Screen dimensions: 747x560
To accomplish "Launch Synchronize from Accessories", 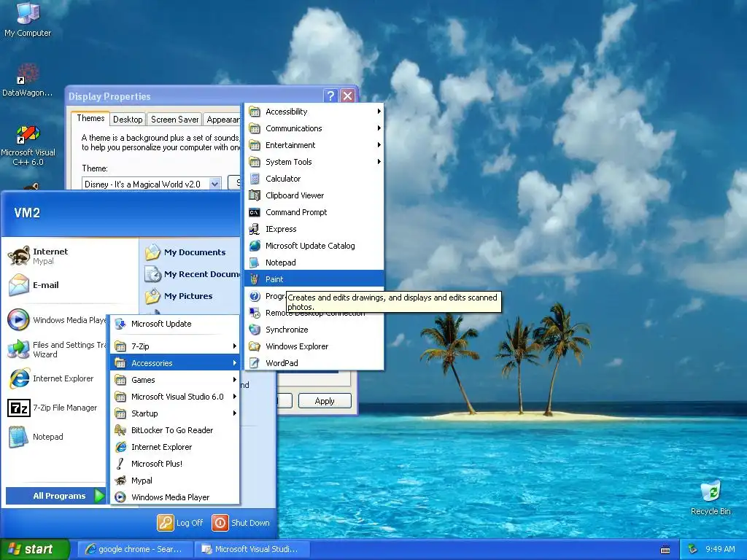I will pyautogui.click(x=314, y=330).
